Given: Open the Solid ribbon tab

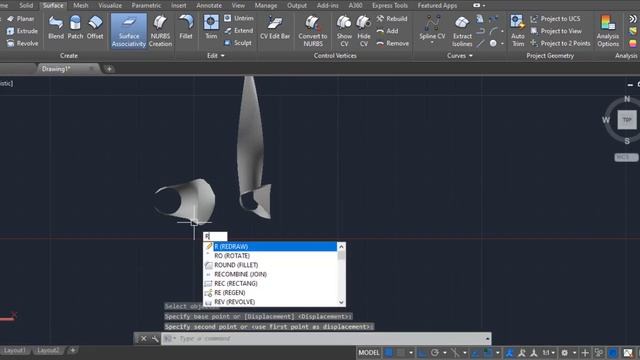Looking at the screenshot, I should click(26, 6).
